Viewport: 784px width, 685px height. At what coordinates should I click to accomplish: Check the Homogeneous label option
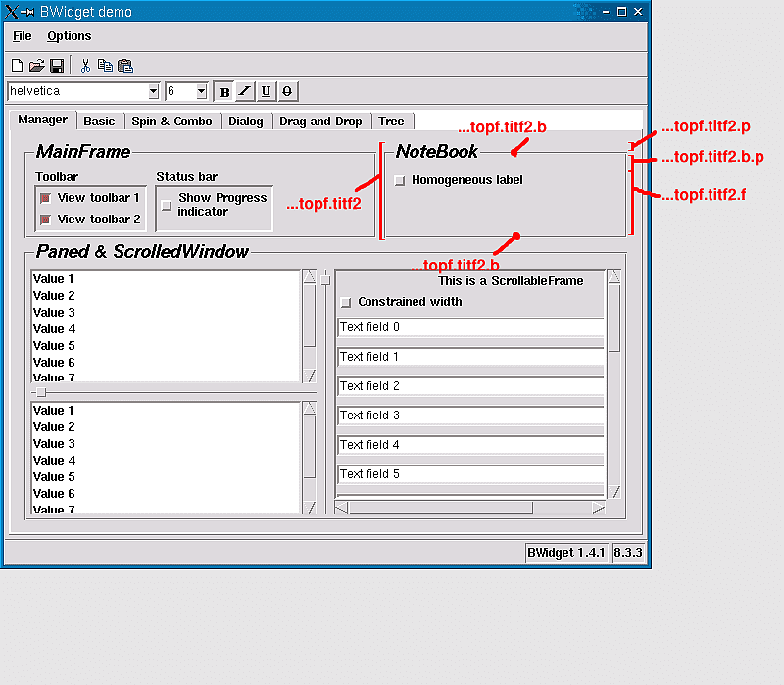[399, 180]
